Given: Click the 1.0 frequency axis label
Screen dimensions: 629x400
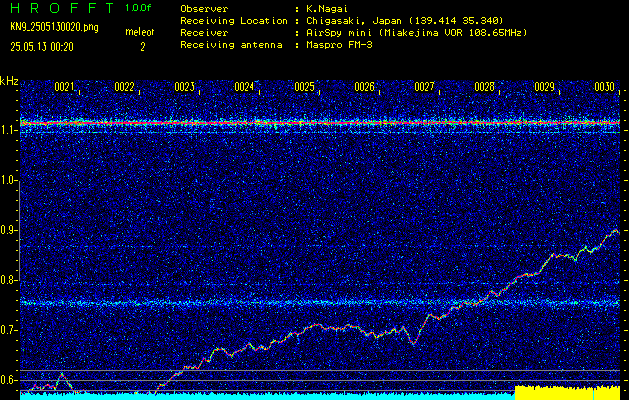Looking at the screenshot, I should coord(8,180).
